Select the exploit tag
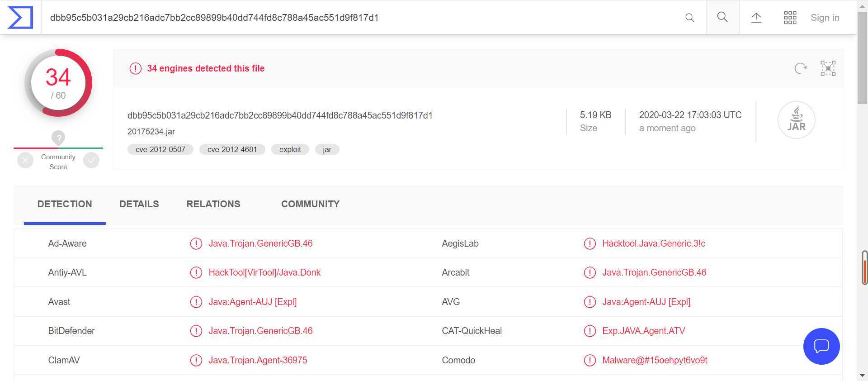The width and height of the screenshot is (868, 381). [290, 149]
